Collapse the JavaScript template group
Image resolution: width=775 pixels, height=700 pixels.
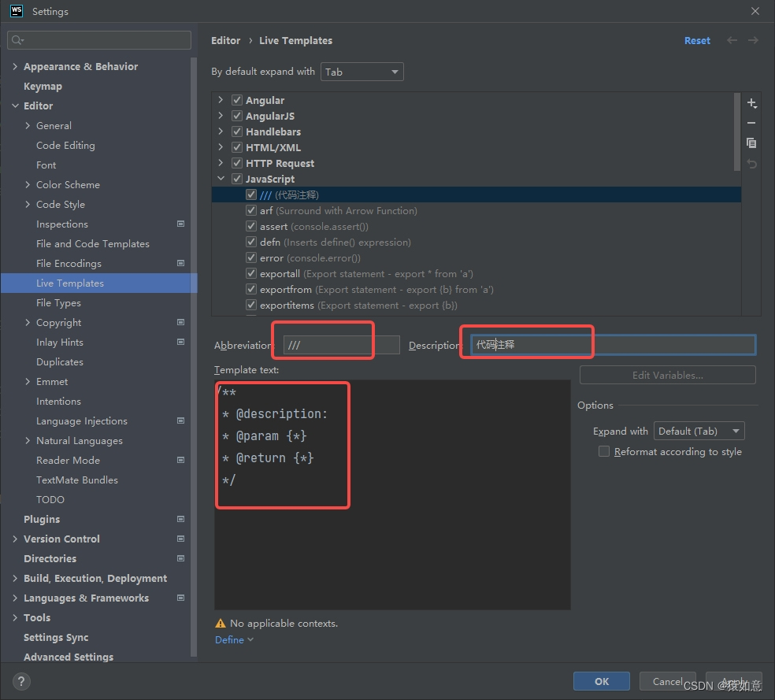tap(221, 179)
